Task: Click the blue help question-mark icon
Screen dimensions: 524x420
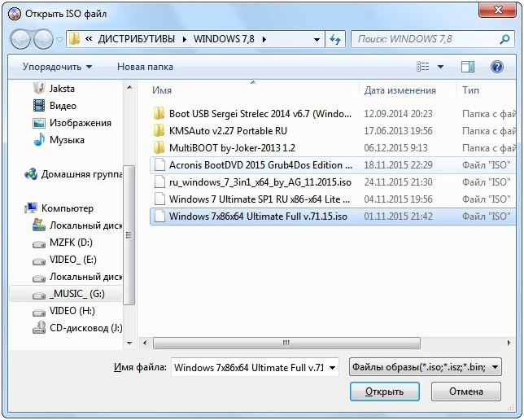Action: coord(497,67)
